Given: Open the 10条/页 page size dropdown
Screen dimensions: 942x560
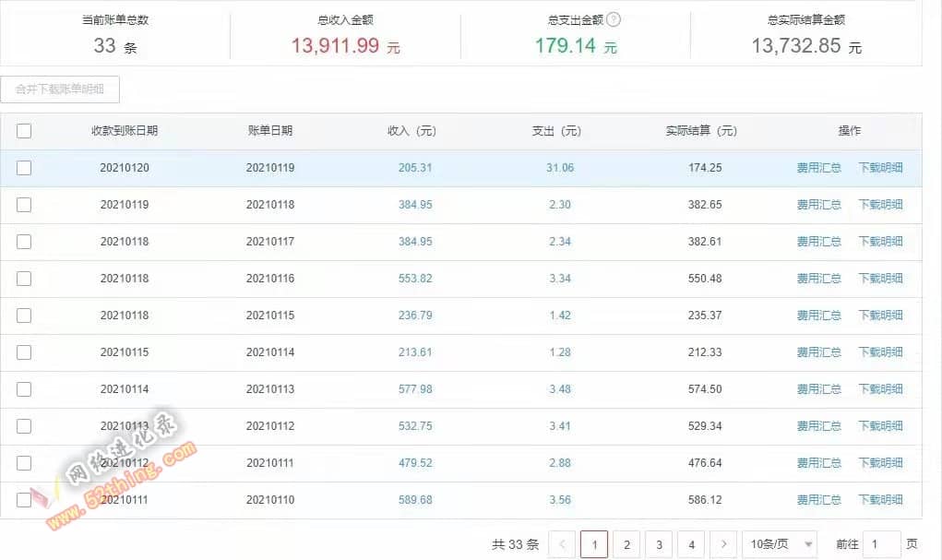Looking at the screenshot, I should (x=780, y=544).
